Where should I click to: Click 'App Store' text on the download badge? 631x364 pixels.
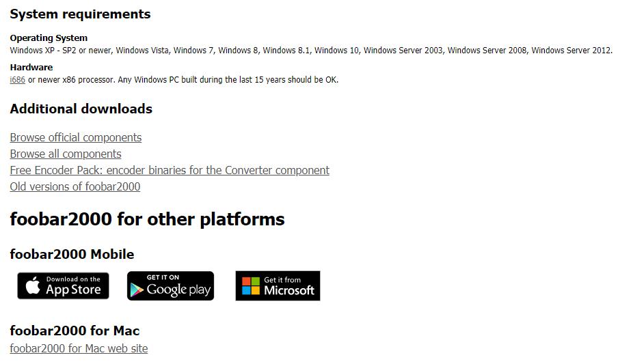pyautogui.click(x=73, y=290)
